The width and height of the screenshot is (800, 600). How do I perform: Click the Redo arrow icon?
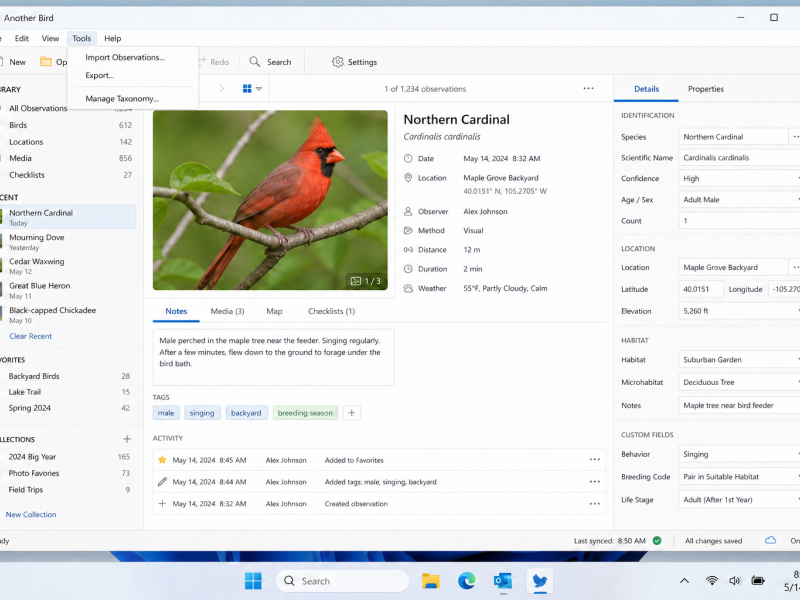coord(202,62)
